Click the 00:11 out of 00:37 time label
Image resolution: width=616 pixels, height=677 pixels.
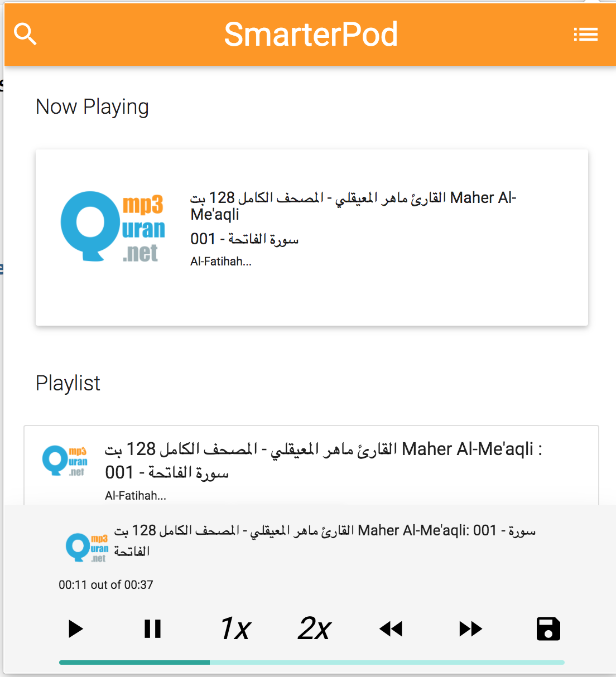tap(106, 584)
